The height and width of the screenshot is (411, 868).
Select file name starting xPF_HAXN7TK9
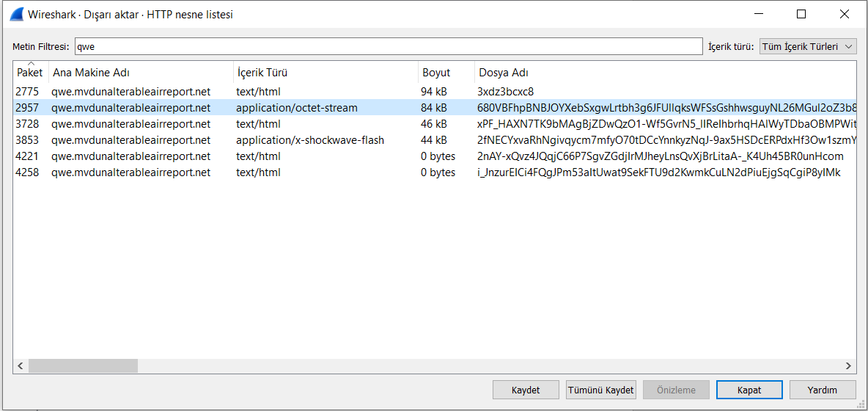(666, 124)
